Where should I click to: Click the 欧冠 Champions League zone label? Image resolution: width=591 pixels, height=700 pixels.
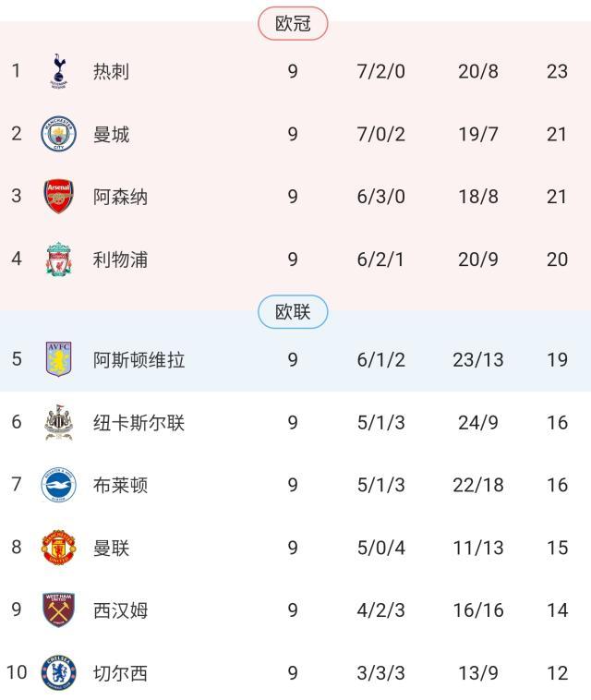click(293, 24)
